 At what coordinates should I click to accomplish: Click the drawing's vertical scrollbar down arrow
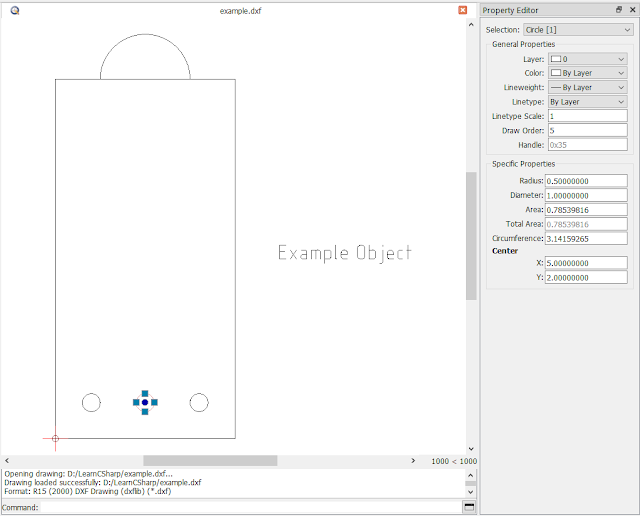[x=471, y=449]
